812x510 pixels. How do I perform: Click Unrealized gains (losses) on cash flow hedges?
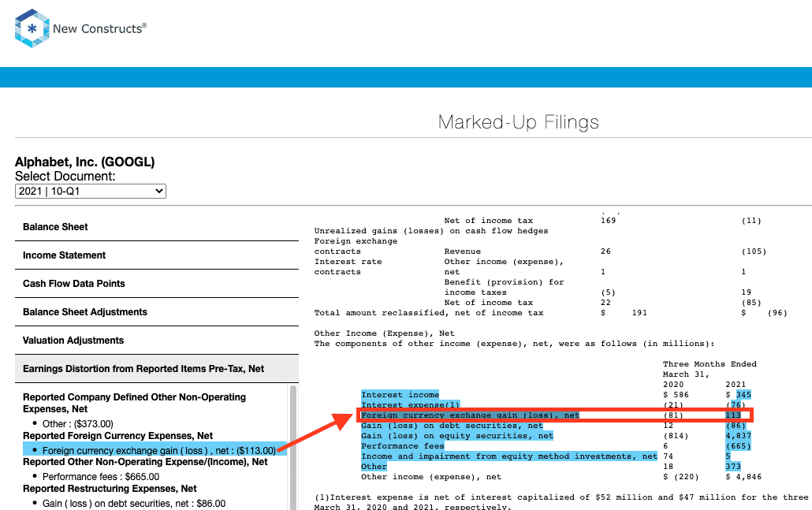pos(431,231)
